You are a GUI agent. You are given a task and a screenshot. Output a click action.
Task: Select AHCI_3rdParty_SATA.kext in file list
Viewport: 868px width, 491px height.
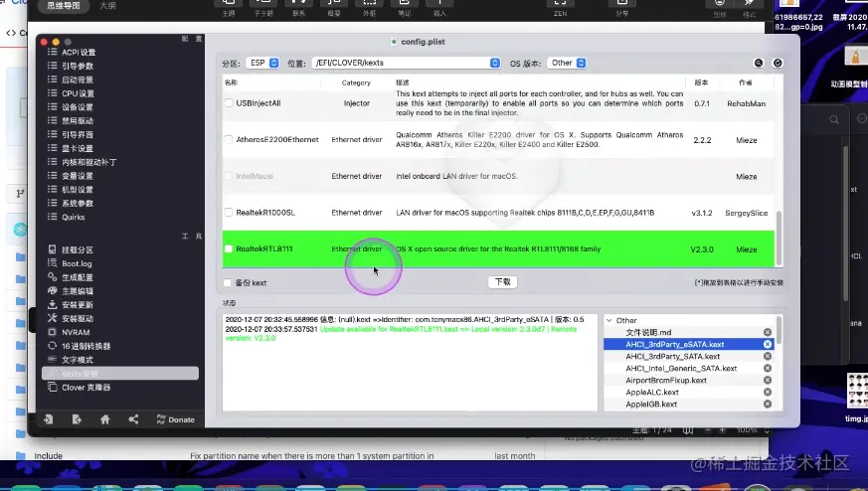(x=672, y=357)
